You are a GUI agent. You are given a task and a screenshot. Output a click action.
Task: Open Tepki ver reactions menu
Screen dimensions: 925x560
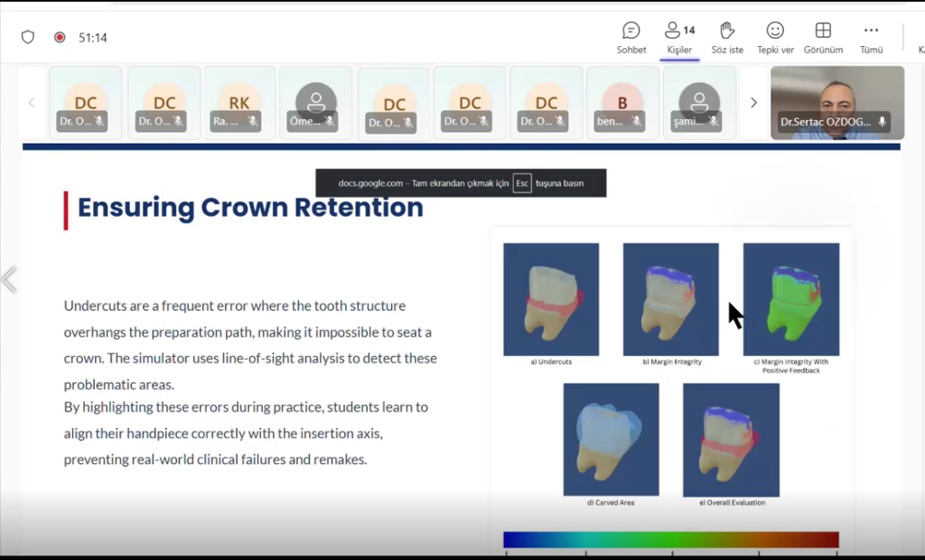tap(775, 38)
